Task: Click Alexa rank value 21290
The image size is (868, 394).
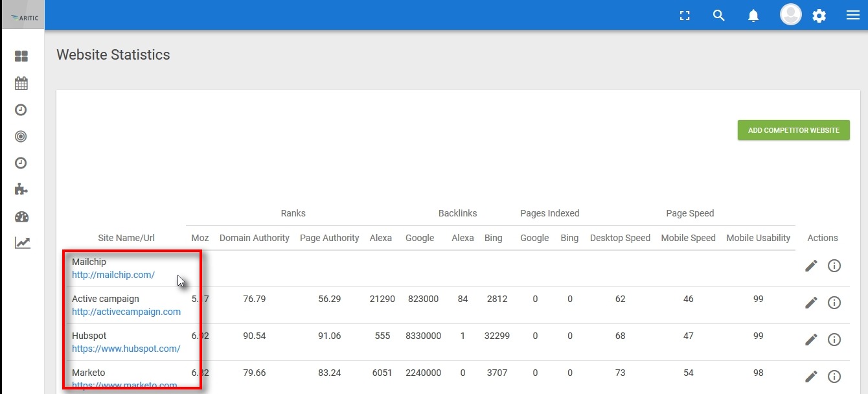Action: pyautogui.click(x=381, y=299)
